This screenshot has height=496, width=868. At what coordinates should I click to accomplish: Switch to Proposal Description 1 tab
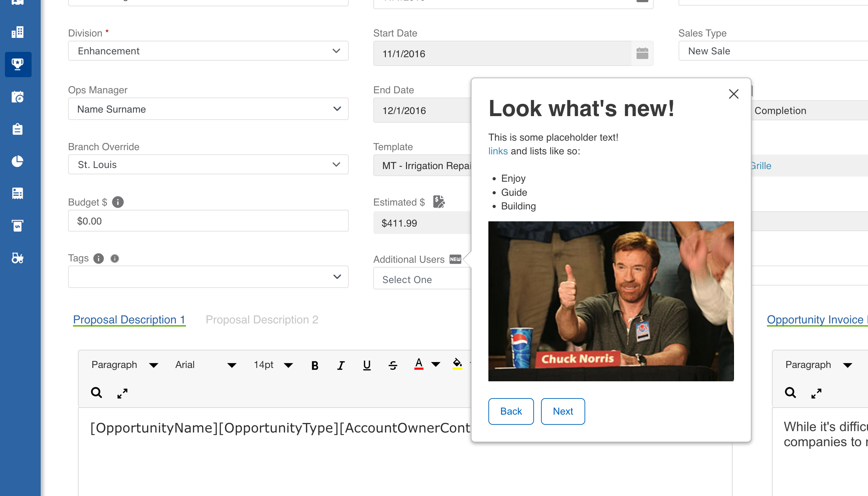(x=129, y=320)
